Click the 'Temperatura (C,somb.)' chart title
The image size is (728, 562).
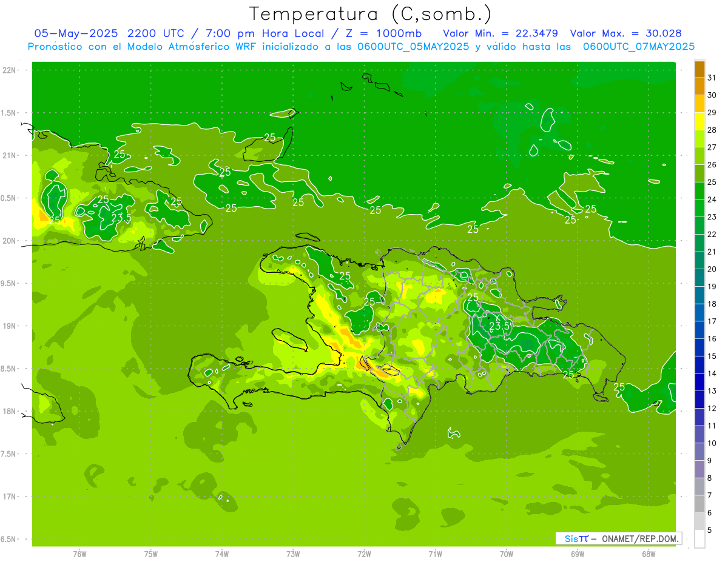click(x=371, y=15)
